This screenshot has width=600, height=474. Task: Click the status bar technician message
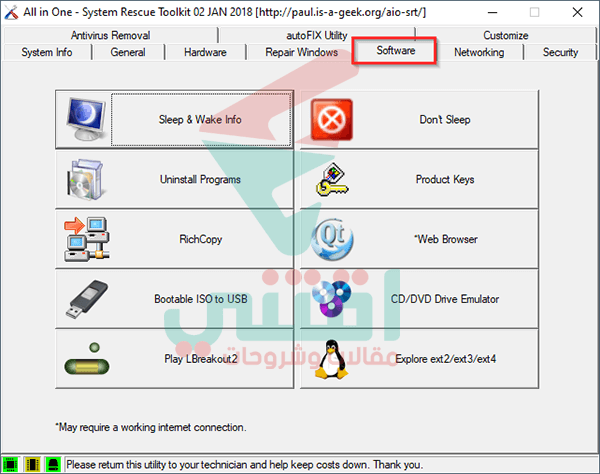(245, 464)
